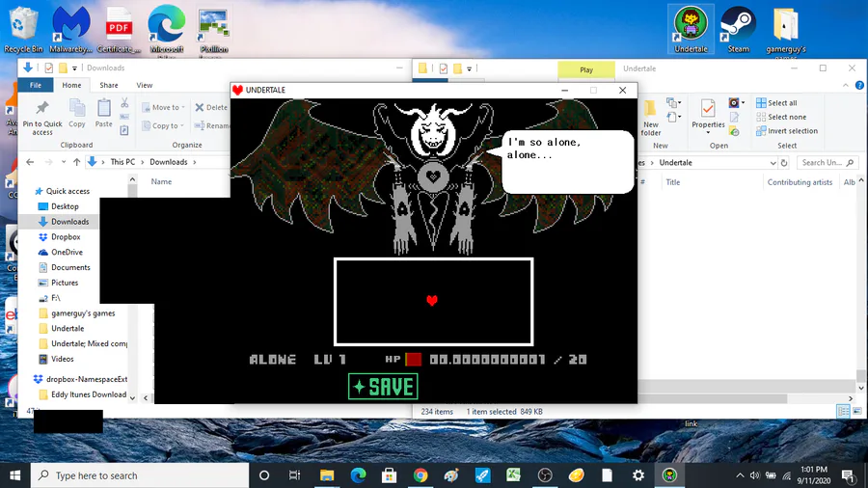This screenshot has height=488, width=868.
Task: Click Downloads in the address breadcrumb
Action: (x=168, y=162)
